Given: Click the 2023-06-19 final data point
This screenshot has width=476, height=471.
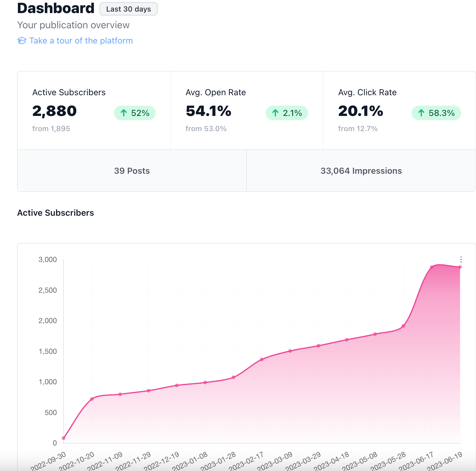Looking at the screenshot, I should 460,267.
